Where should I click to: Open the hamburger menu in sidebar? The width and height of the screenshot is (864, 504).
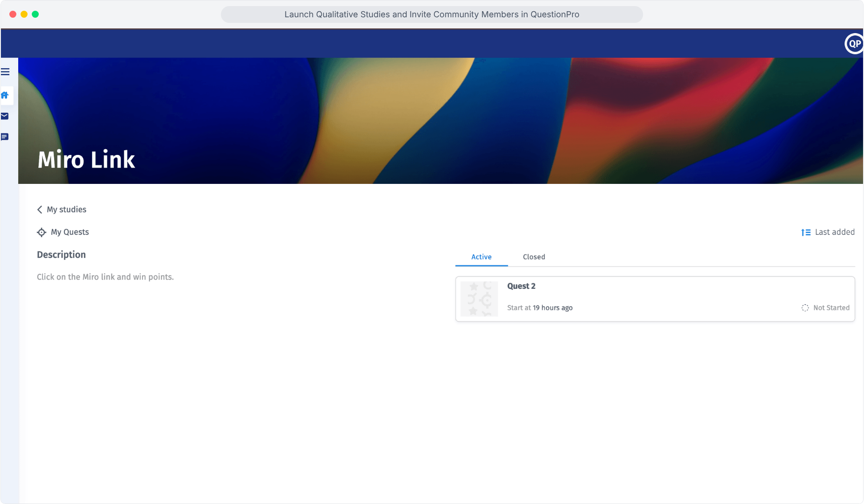pos(5,72)
